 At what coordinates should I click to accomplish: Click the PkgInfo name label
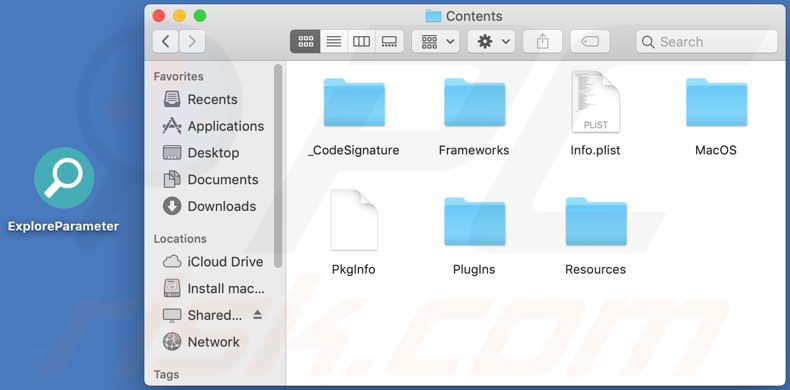(x=354, y=270)
